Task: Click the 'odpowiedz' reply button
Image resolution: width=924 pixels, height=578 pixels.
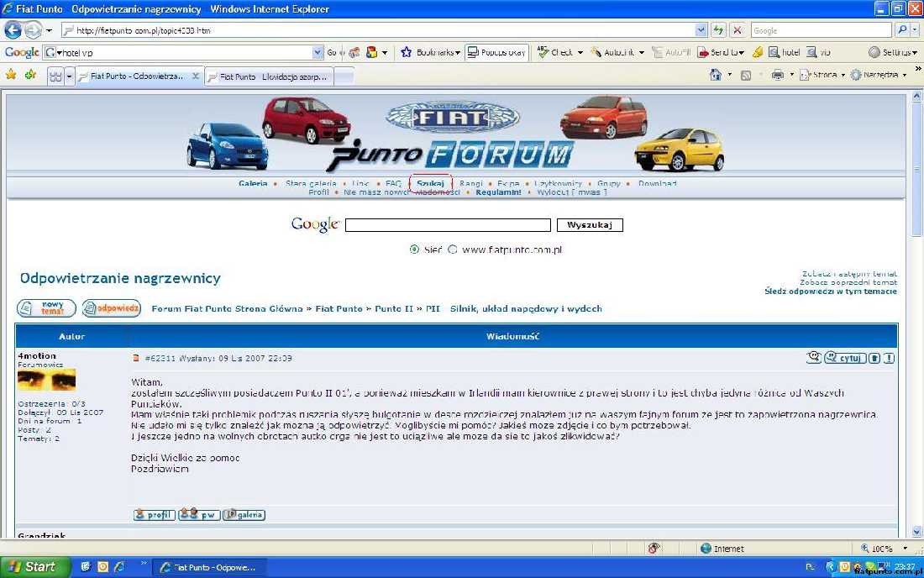Action: (x=112, y=308)
